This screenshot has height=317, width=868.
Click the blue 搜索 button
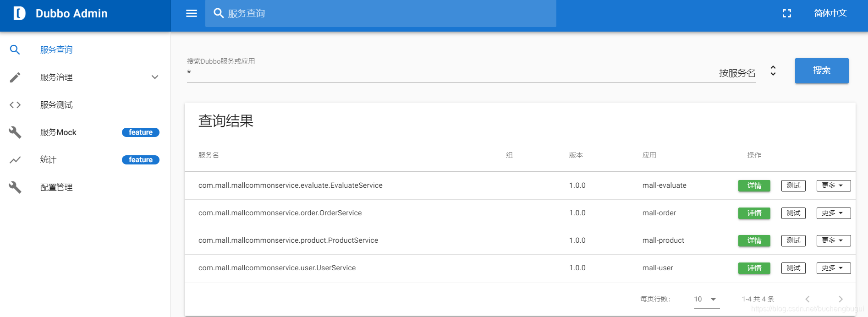822,71
